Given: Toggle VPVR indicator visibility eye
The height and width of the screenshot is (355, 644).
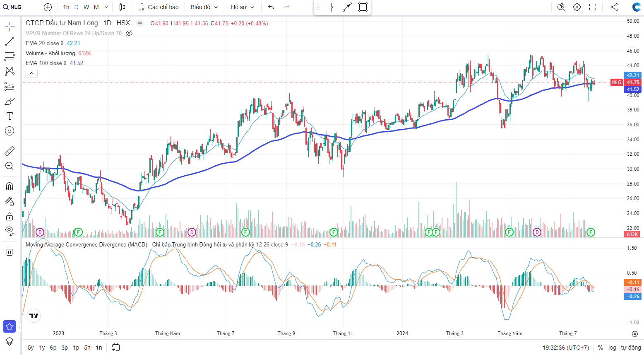Looking at the screenshot, I should (129, 33).
